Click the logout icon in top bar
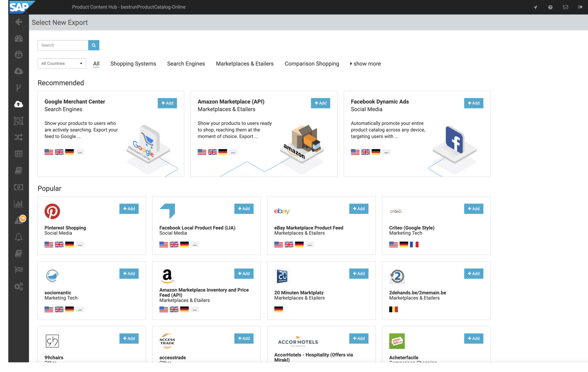 pyautogui.click(x=580, y=7)
